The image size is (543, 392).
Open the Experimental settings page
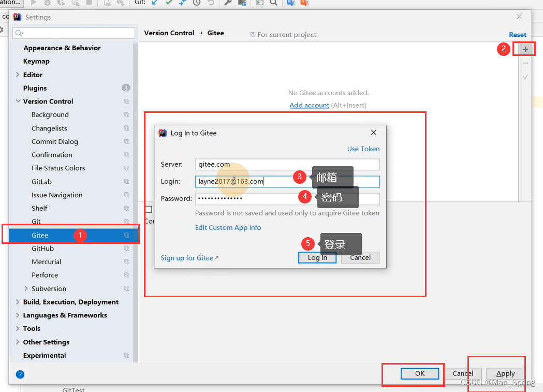pos(45,355)
